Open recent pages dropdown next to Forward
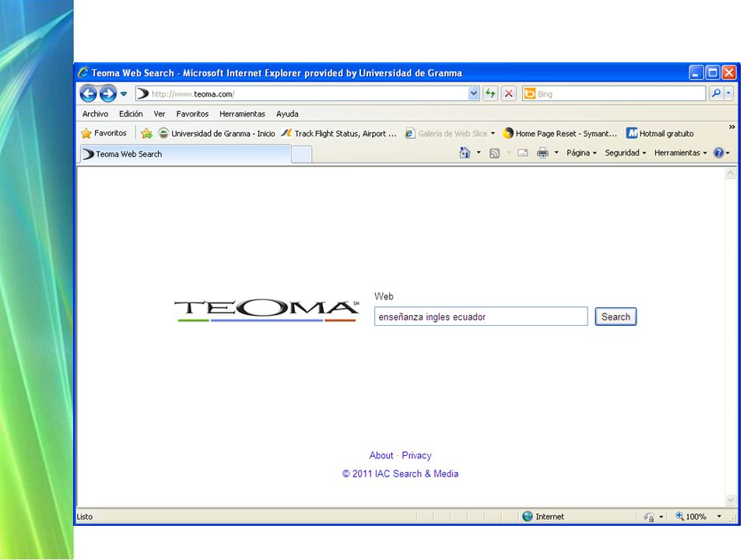The height and width of the screenshot is (560, 747). pyautogui.click(x=124, y=94)
